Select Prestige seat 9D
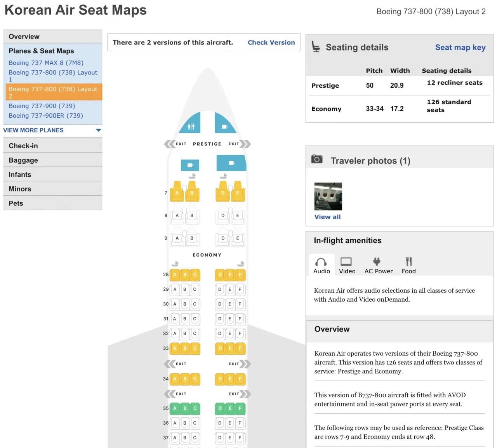497x448 pixels. click(223, 238)
